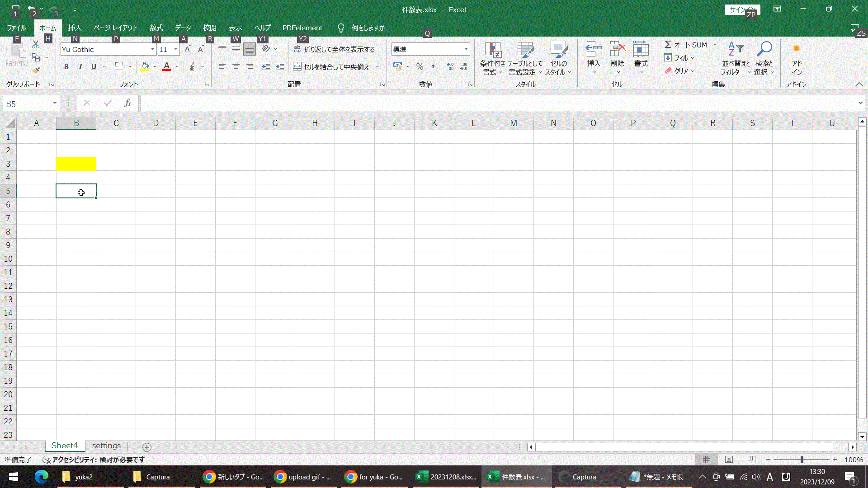Click the Conditional Formatting icon
The height and width of the screenshot is (488, 868).
492,50
